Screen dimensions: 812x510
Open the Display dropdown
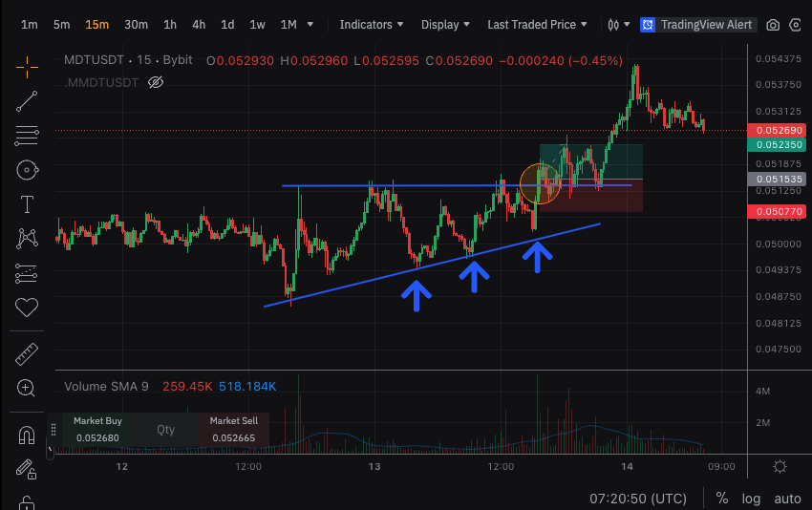coord(445,24)
